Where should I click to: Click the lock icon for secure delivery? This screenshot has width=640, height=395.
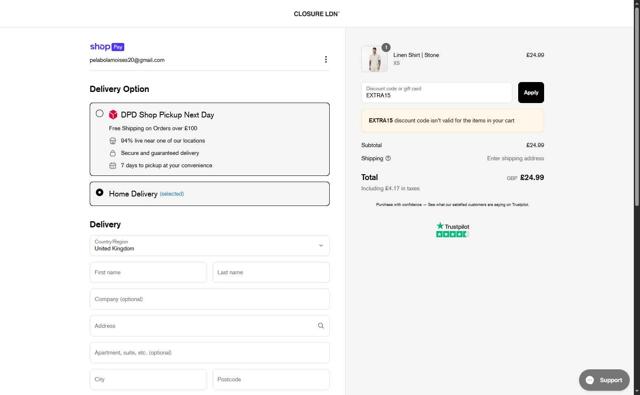(113, 153)
